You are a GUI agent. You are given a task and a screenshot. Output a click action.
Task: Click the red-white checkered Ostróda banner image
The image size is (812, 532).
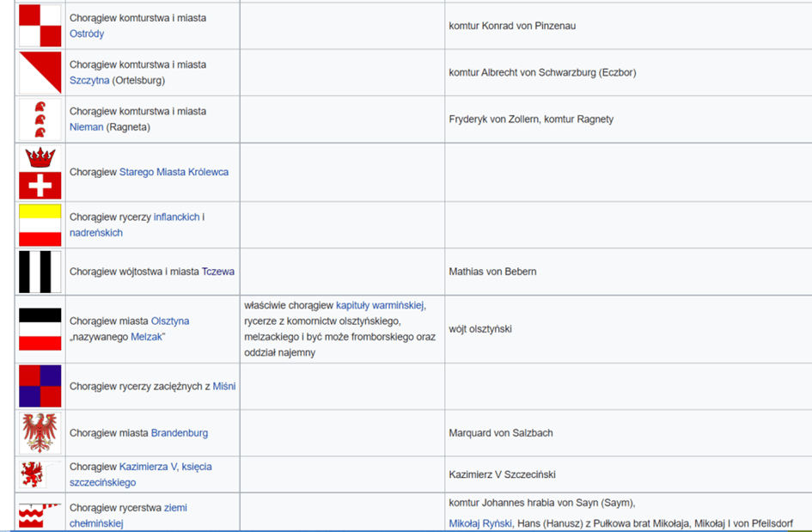click(x=40, y=26)
